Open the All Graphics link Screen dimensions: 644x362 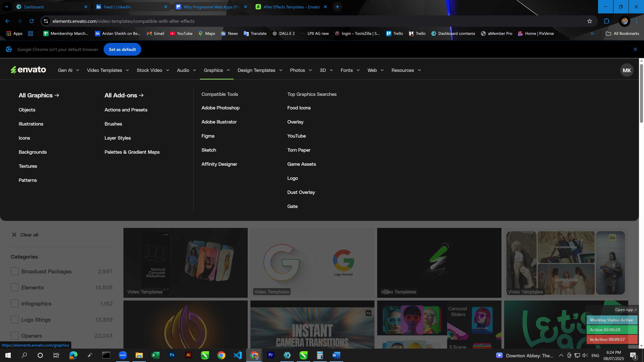[39, 95]
